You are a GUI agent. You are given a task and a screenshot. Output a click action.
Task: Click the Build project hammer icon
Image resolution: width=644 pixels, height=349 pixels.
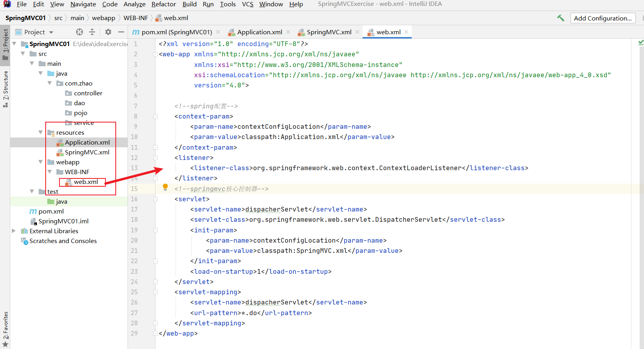[561, 18]
